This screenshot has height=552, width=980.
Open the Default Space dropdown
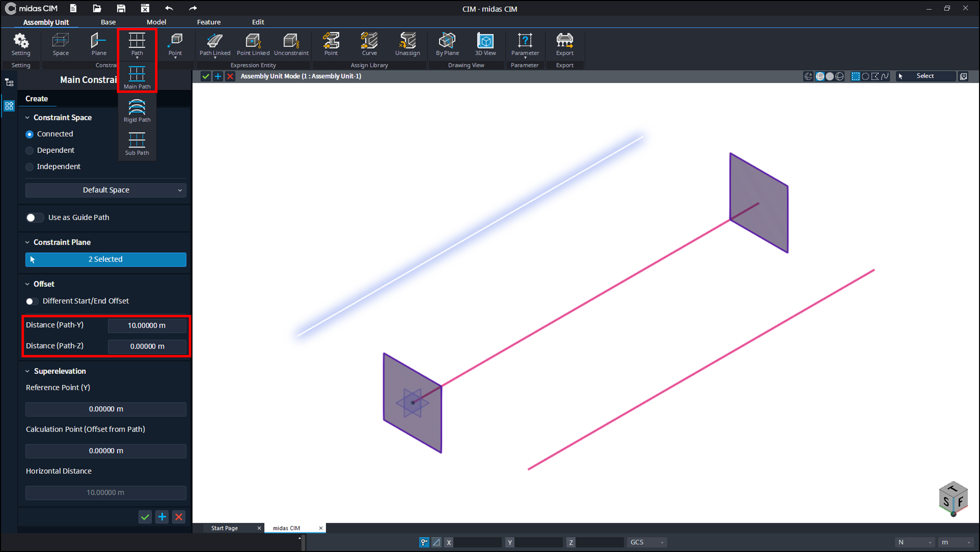106,190
